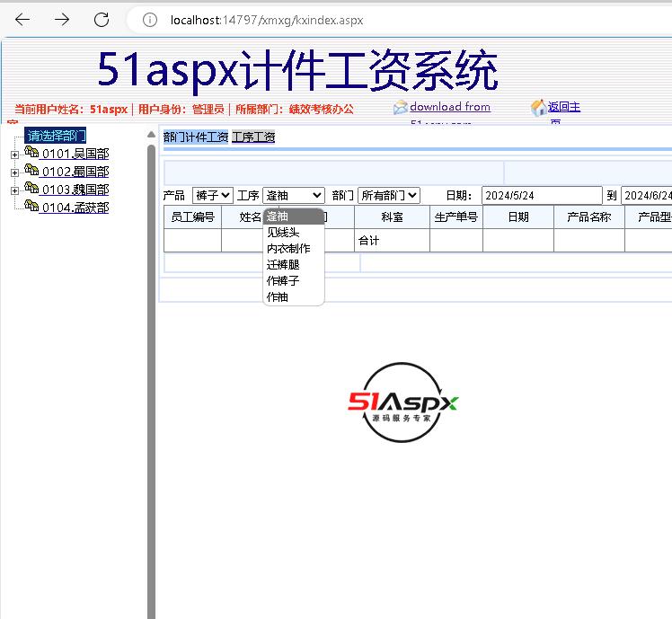Expand the 0101.吴国部 node
Screen dimensions: 672x619
pos(15,155)
